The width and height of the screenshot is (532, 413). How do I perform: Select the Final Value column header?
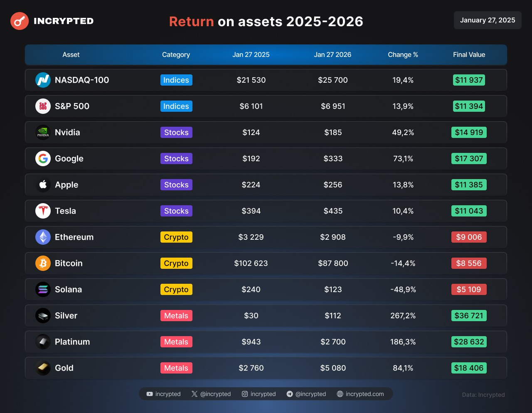click(469, 55)
